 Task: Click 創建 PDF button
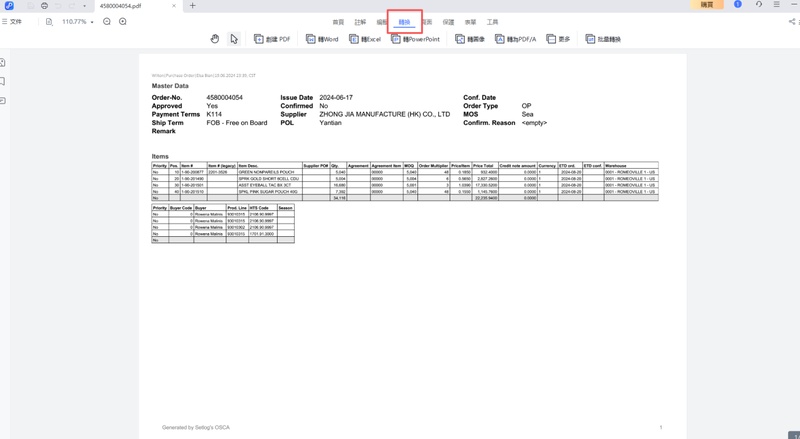click(x=272, y=39)
